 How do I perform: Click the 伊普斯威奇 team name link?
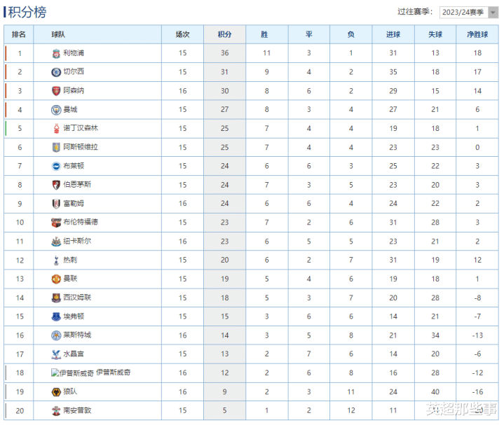114,372
